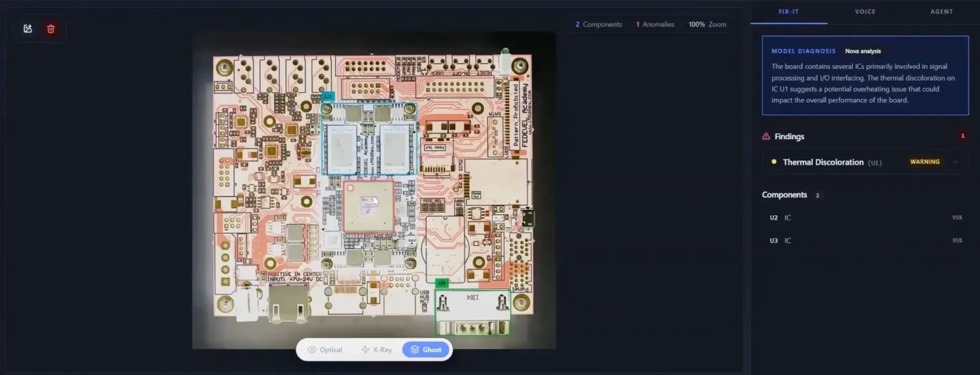Click the red-outlined central IC on the board
The image size is (980, 375).
click(368, 206)
